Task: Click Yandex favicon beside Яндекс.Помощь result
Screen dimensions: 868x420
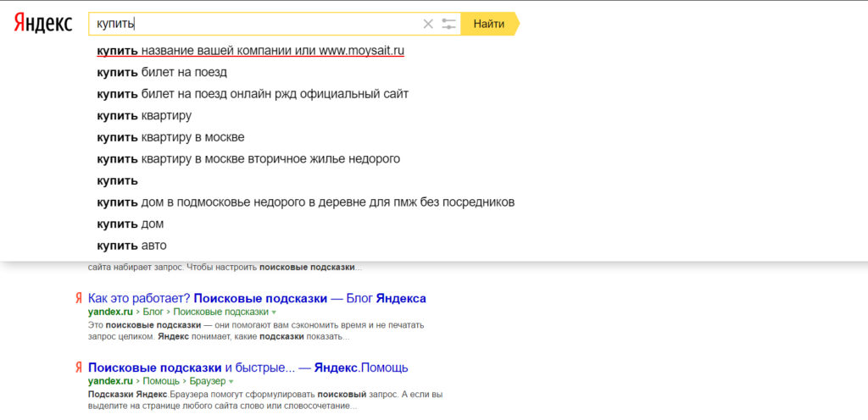Action: tap(79, 367)
